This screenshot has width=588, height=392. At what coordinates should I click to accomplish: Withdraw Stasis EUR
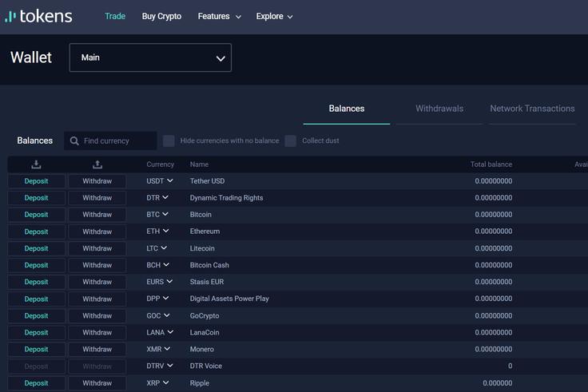97,282
